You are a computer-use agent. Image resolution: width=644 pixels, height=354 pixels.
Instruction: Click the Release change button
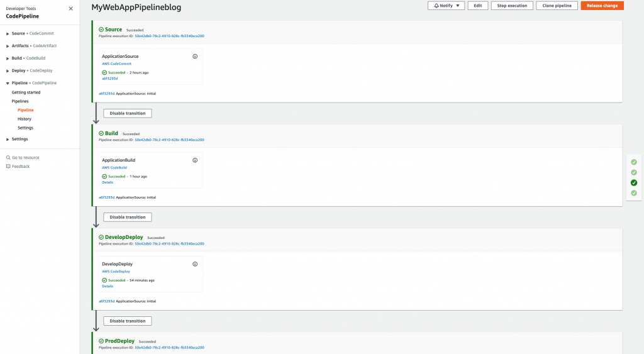(x=602, y=6)
